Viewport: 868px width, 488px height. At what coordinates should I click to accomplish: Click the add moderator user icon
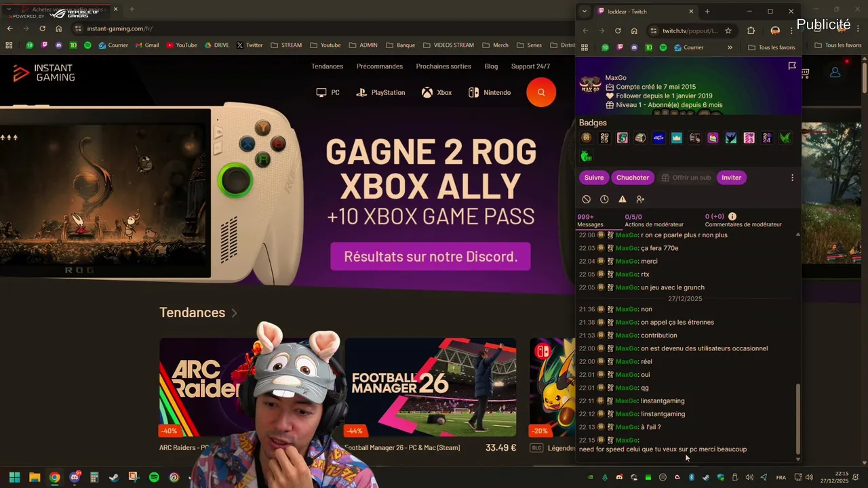pyautogui.click(x=640, y=199)
